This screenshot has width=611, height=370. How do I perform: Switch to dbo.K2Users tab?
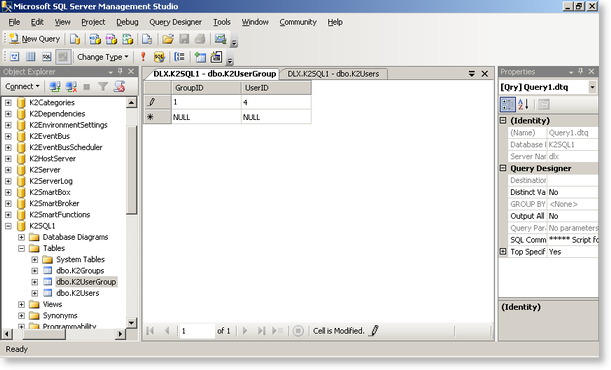[333, 74]
